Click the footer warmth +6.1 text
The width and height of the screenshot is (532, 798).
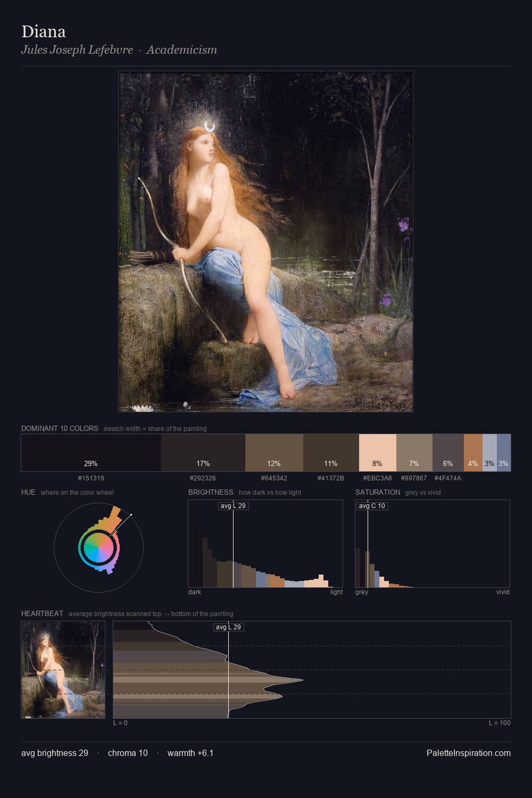(x=190, y=753)
